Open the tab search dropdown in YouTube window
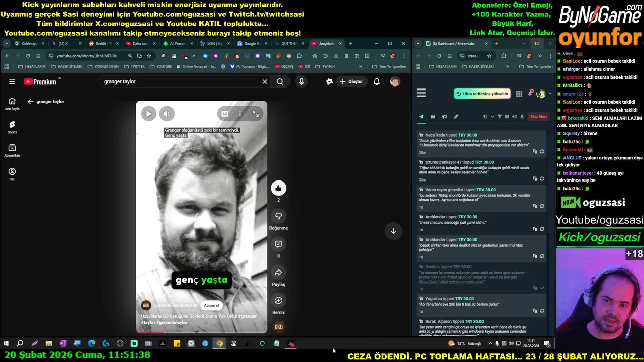644x362 pixels. click(x=6, y=44)
